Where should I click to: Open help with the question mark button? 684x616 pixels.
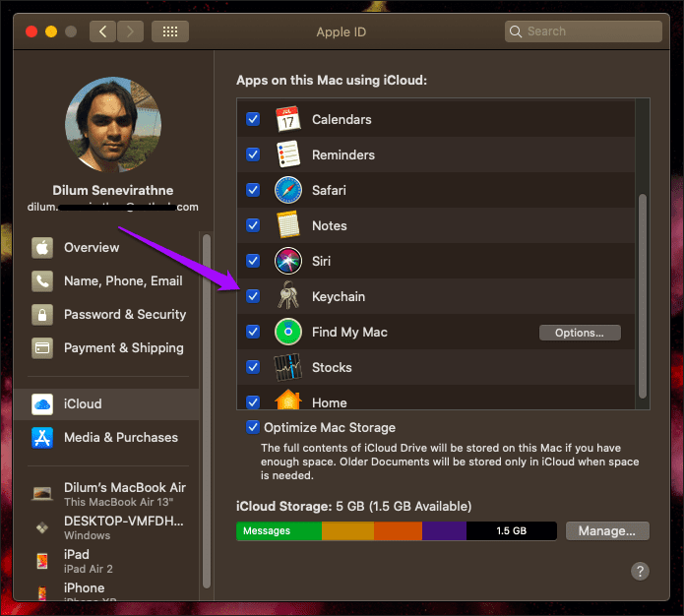tap(640, 571)
